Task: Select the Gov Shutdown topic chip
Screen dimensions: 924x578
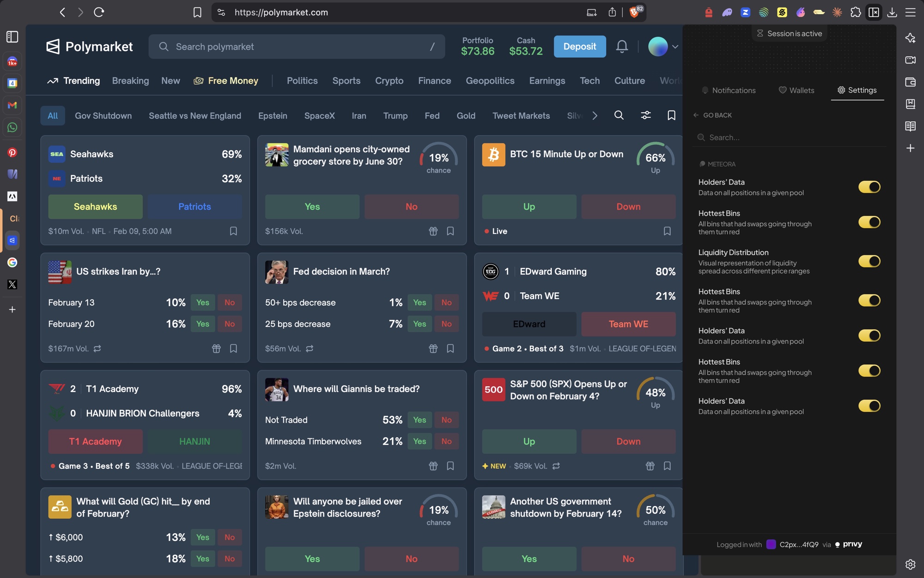Action: click(103, 116)
